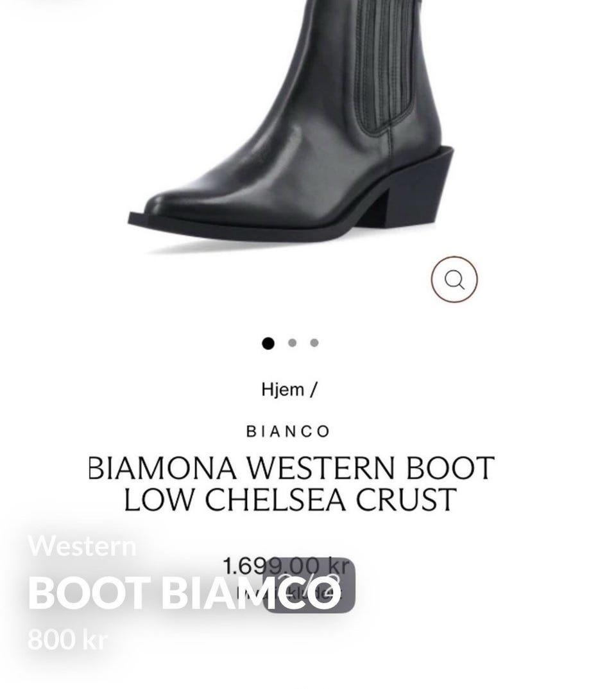616x689 pixels.
Task: Select the second gray carousel dot
Action: [x=293, y=343]
